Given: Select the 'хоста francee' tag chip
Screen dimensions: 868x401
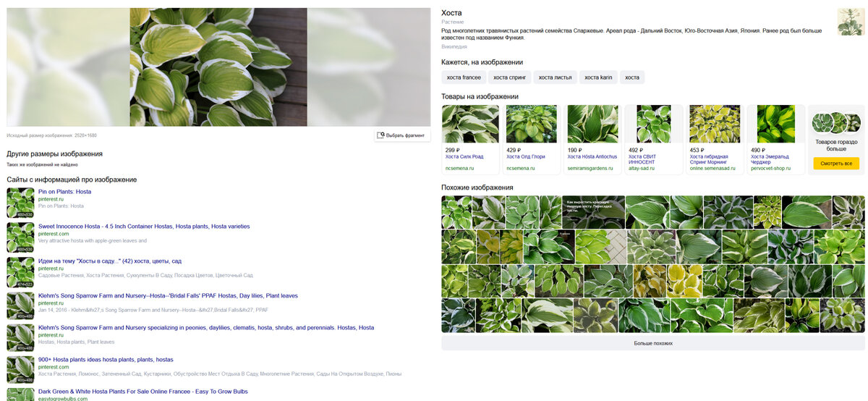Looking at the screenshot, I should pyautogui.click(x=464, y=77).
